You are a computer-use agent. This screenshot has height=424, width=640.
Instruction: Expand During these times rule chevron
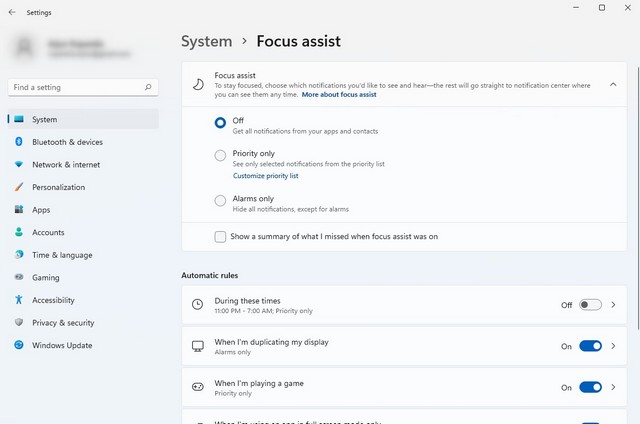coord(613,305)
